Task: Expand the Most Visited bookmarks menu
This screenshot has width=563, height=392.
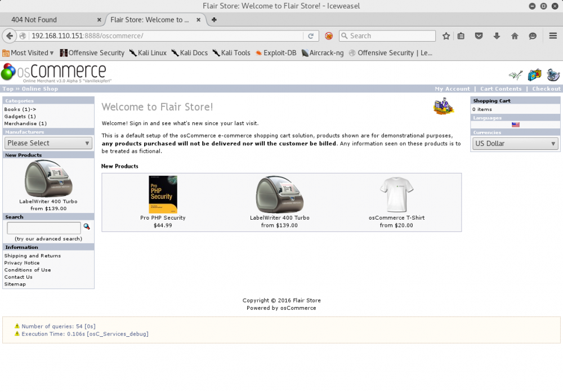Action: [28, 53]
